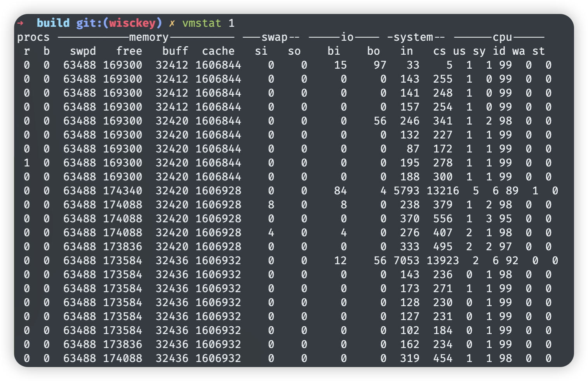Click the bi value 15
The height and width of the screenshot is (381, 588).
pos(340,65)
